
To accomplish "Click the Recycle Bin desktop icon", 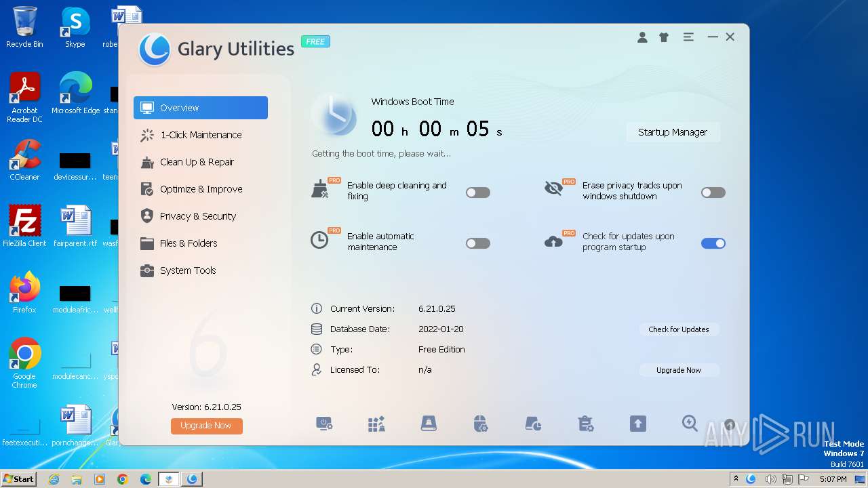I will click(24, 27).
